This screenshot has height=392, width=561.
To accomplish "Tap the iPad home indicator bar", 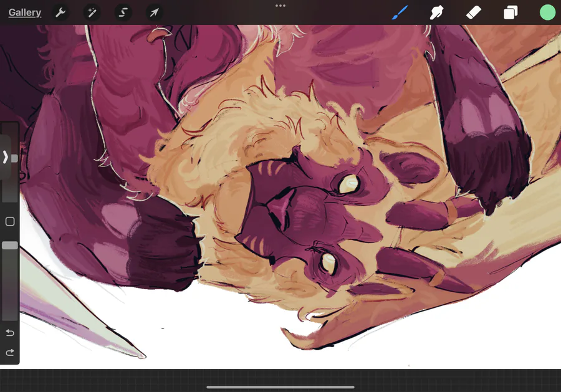I will tap(280, 387).
